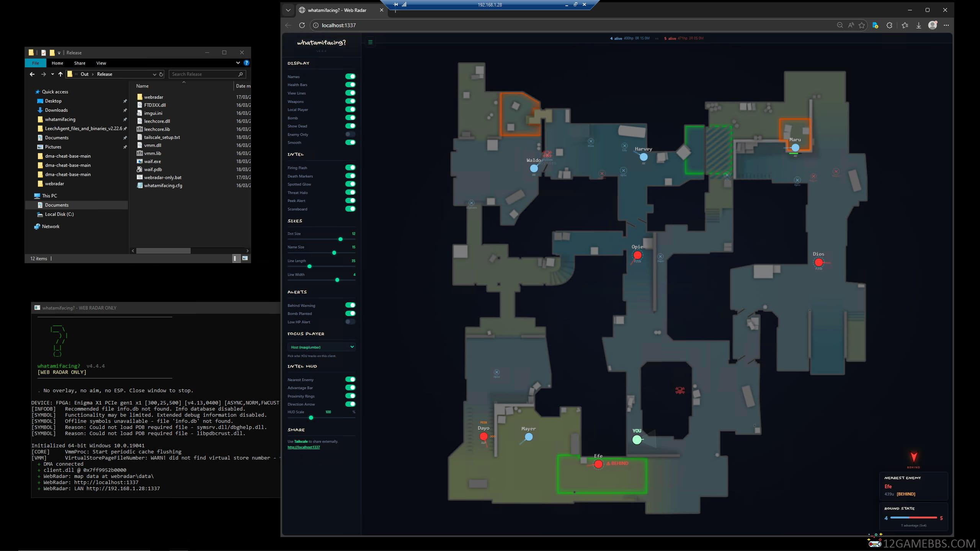Switch Explorer to large icons view button

pyautogui.click(x=245, y=258)
